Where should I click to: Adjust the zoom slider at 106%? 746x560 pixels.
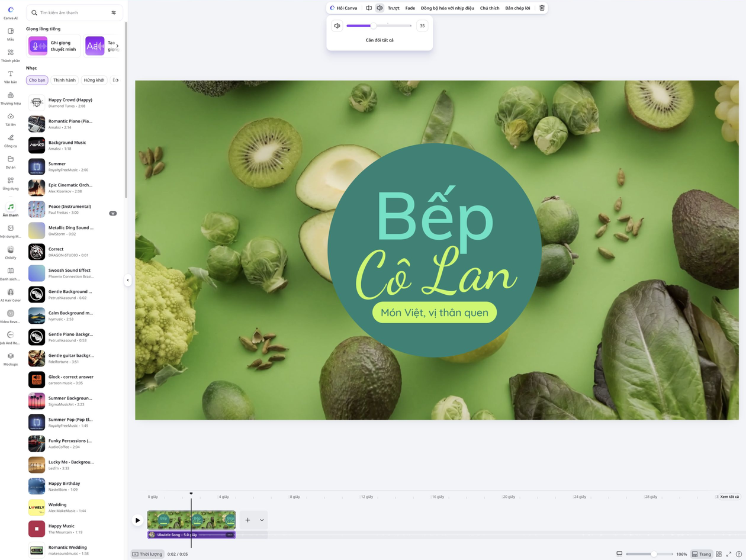(649, 554)
